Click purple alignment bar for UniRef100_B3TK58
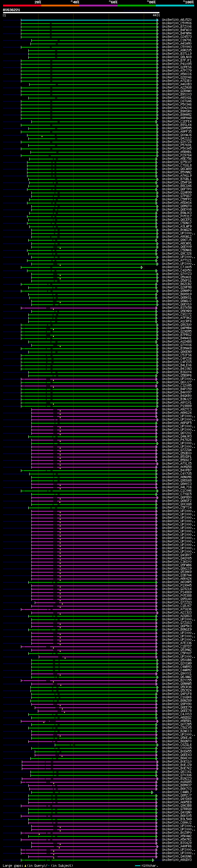The width and height of the screenshot is (197, 868). (89, 308)
